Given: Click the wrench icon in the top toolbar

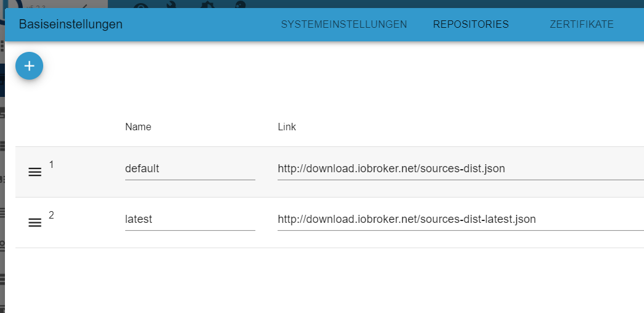Looking at the screenshot, I should tap(172, 4).
